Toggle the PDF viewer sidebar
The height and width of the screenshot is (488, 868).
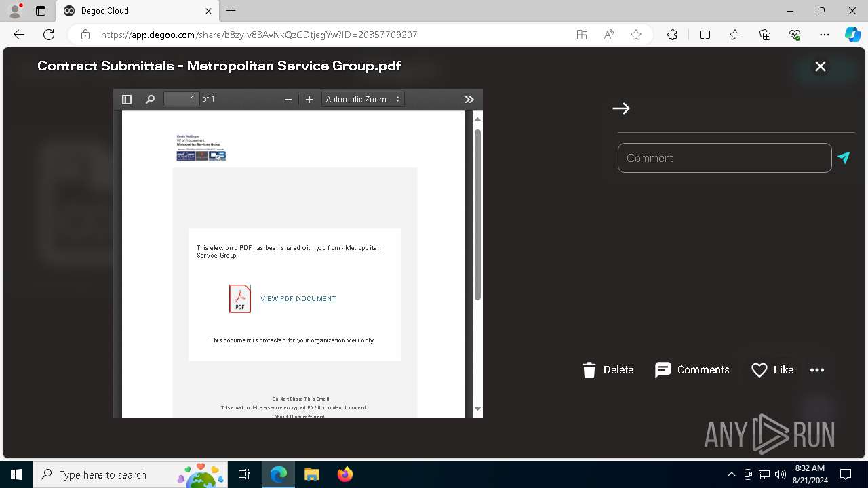tap(126, 100)
